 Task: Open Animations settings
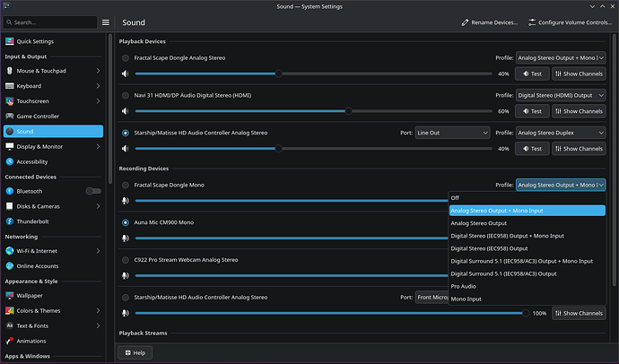tap(53, 341)
